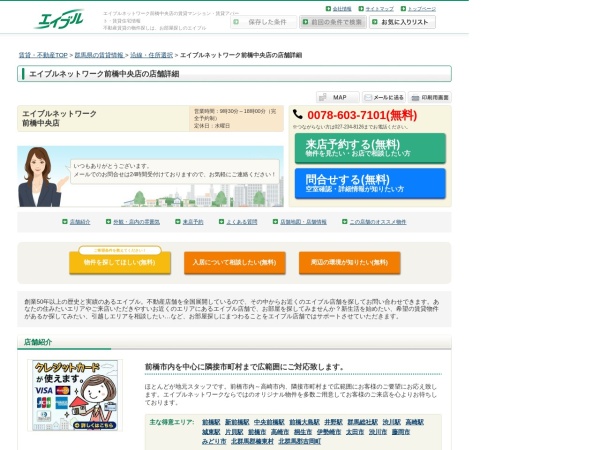This screenshot has height=450, width=600.
Task: Click the phone icon beside 0078-603-7101
Action: coord(298,114)
